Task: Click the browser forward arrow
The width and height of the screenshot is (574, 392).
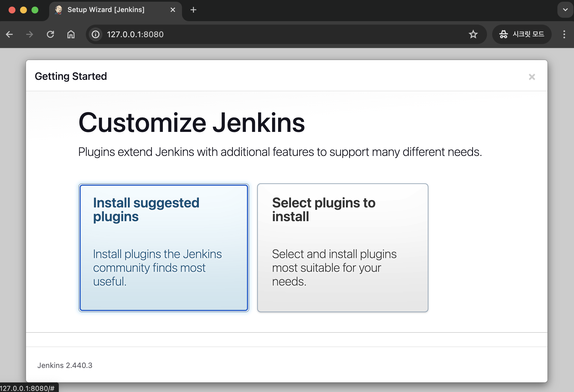Action: (29, 34)
